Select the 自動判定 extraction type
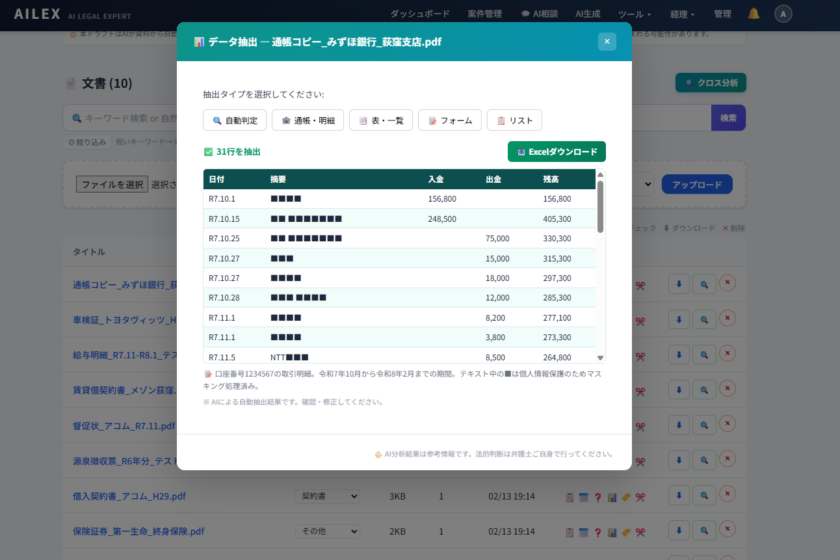The width and height of the screenshot is (840, 560). coord(234,120)
